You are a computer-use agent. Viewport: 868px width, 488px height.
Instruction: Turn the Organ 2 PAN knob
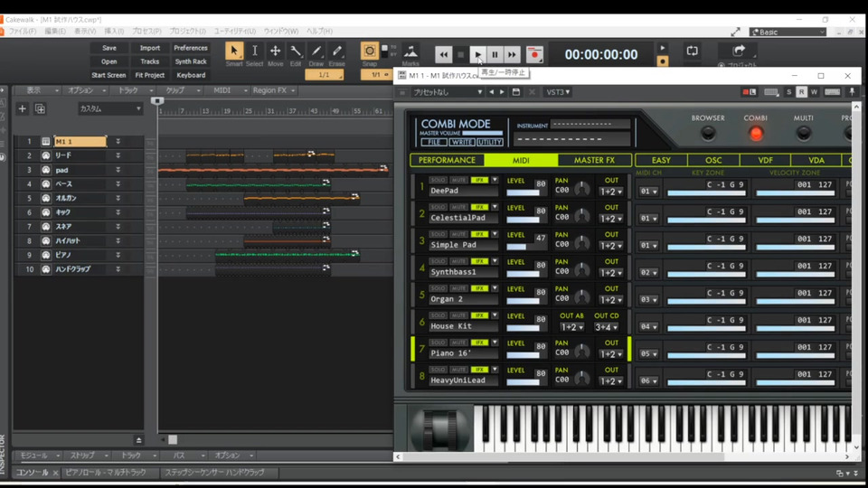(581, 297)
